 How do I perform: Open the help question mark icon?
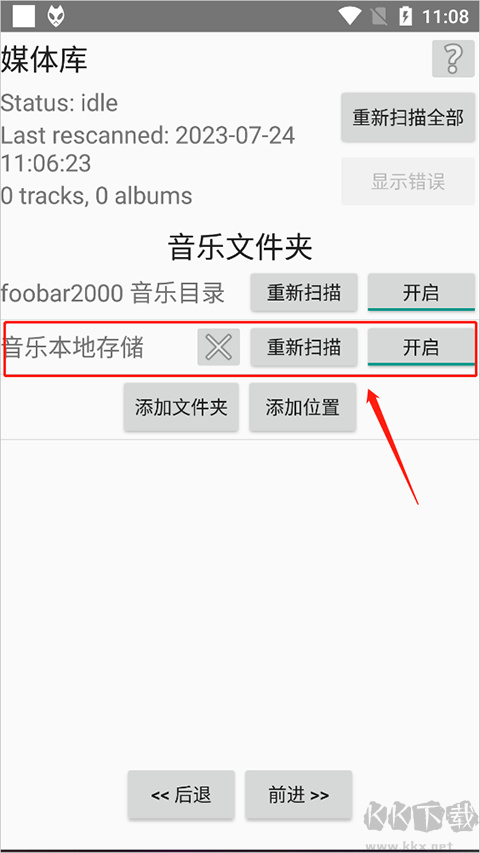(x=453, y=58)
